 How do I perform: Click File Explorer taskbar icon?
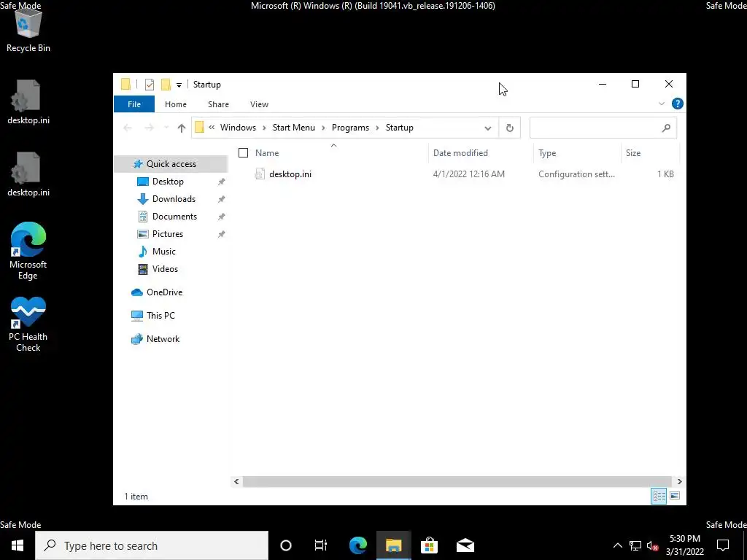point(393,545)
